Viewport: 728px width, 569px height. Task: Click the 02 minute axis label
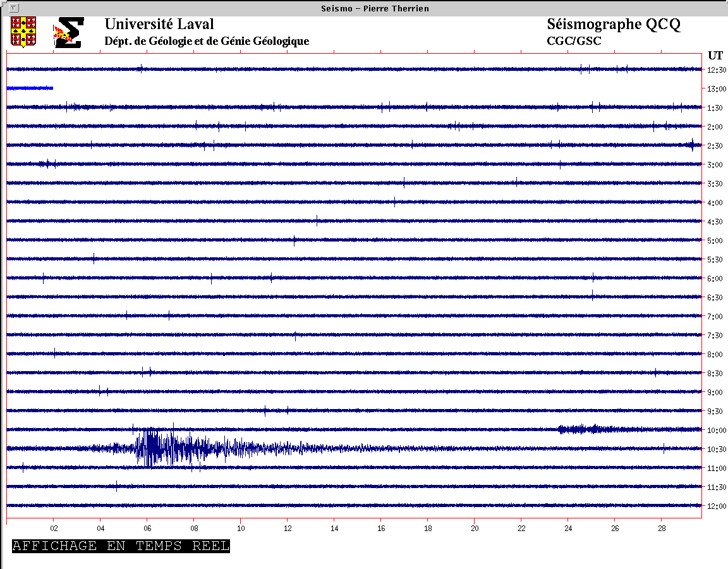[x=54, y=529]
